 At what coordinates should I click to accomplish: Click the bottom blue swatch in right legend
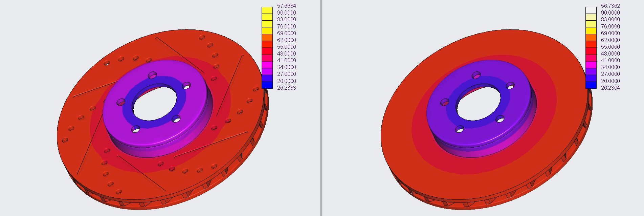pyautogui.click(x=591, y=85)
